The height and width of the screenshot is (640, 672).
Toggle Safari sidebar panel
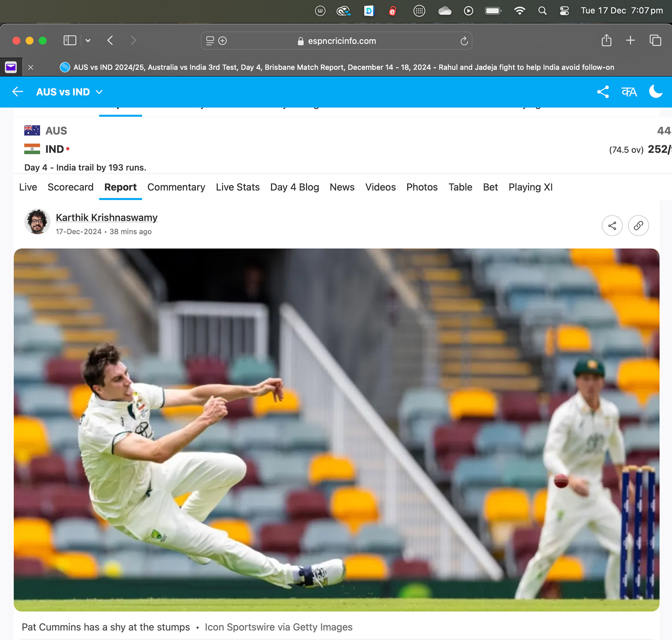click(x=70, y=41)
